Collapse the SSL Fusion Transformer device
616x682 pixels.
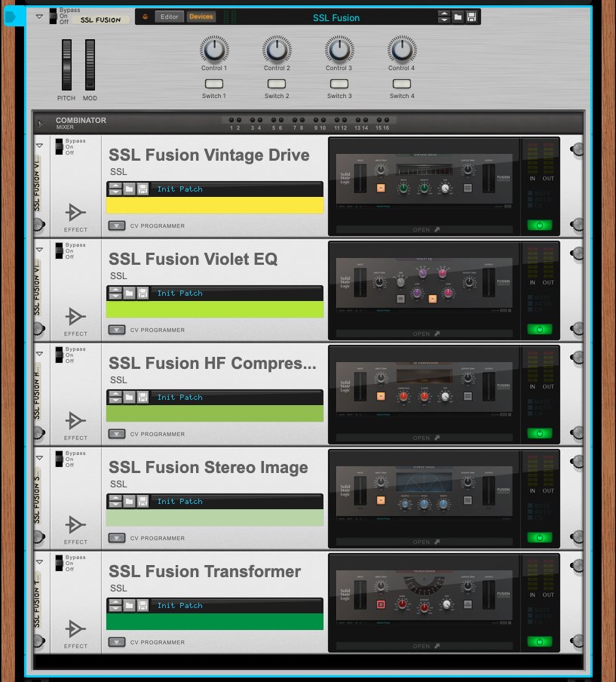pyautogui.click(x=39, y=562)
